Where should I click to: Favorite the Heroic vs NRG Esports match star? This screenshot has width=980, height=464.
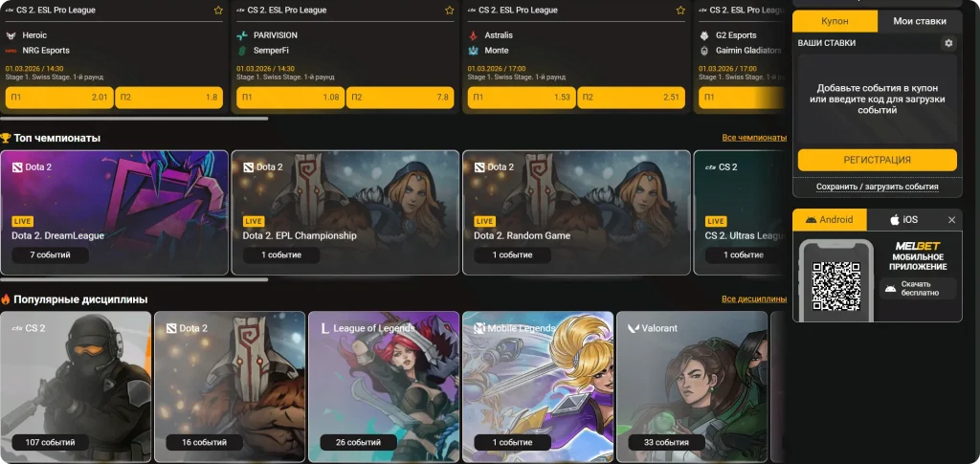click(x=218, y=11)
